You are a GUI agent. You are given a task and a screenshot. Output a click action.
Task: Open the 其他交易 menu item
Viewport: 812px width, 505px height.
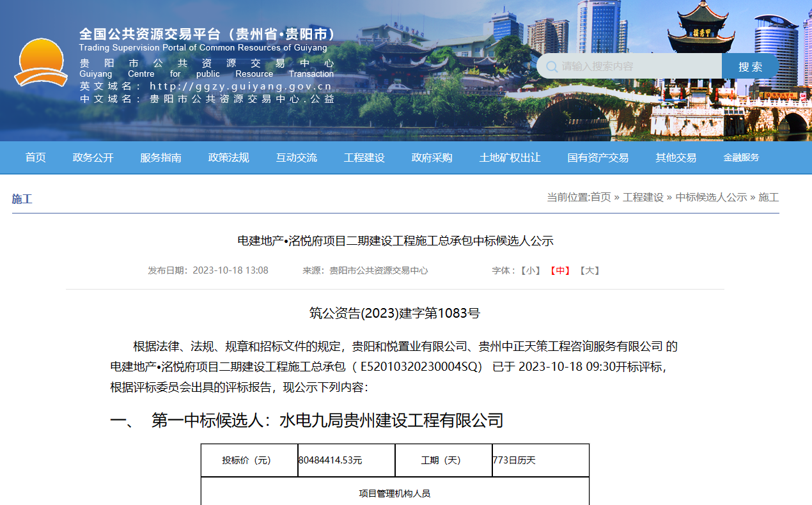[675, 158]
